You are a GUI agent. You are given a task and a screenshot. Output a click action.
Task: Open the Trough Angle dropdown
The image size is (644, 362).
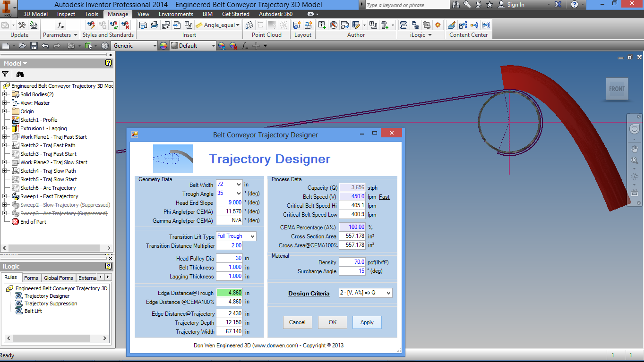(239, 194)
